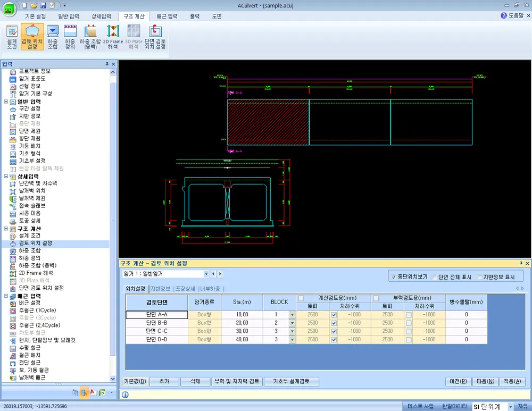Open the BLOCK dropdown for 단면 A-A
Screen dimensions: 532x411
coord(292,315)
